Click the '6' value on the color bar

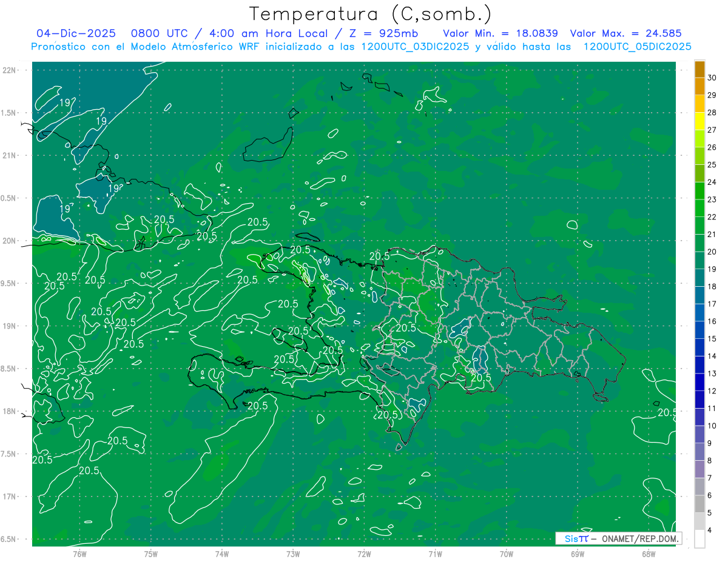710,496
